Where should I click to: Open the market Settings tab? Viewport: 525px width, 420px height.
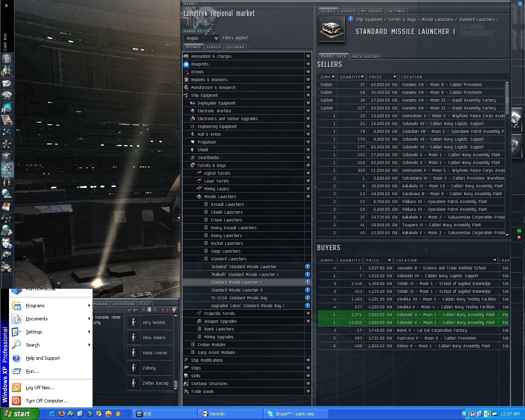(x=397, y=11)
